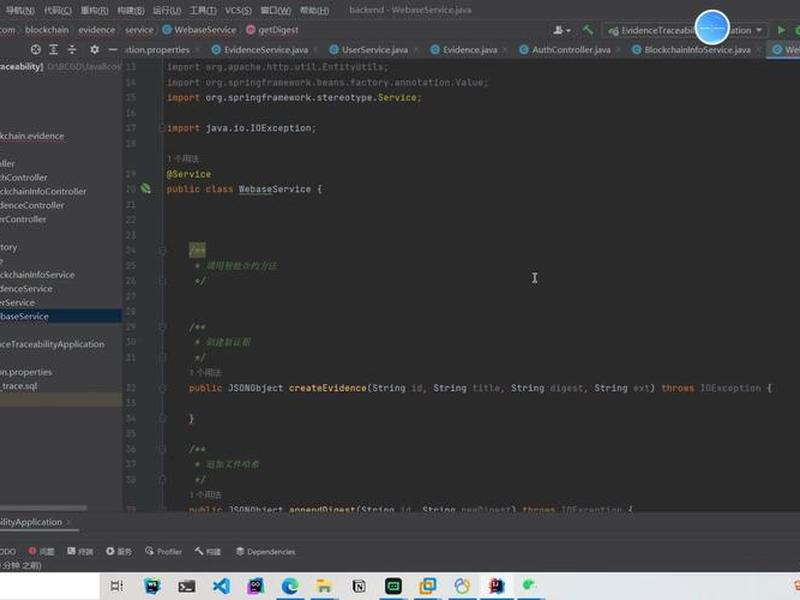The image size is (800, 600).
Task: Click the select opened file target icon
Action: click(36, 49)
